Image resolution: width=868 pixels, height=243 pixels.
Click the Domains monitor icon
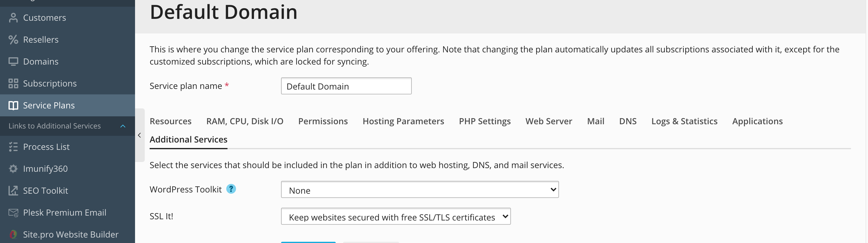(13, 62)
